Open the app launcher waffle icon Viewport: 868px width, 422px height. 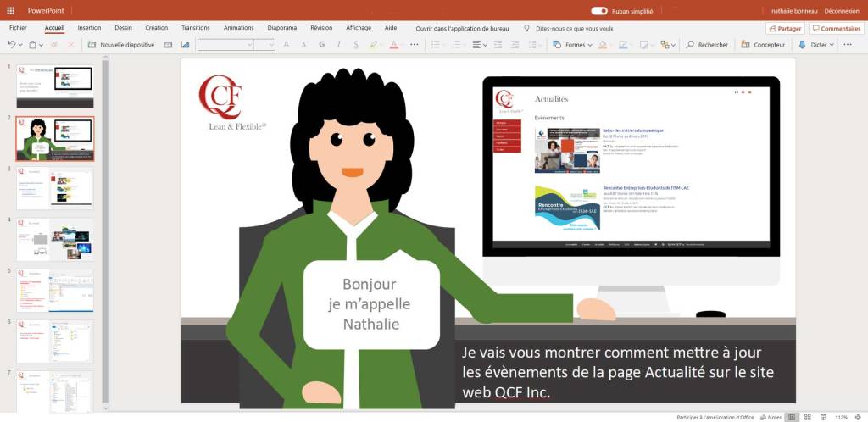[10, 10]
